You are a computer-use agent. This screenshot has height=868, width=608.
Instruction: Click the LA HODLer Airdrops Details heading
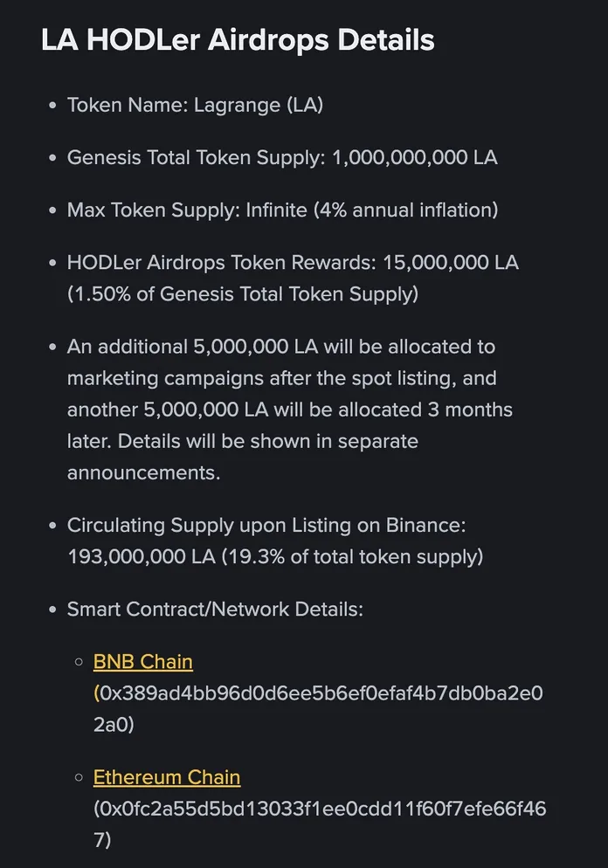point(238,40)
